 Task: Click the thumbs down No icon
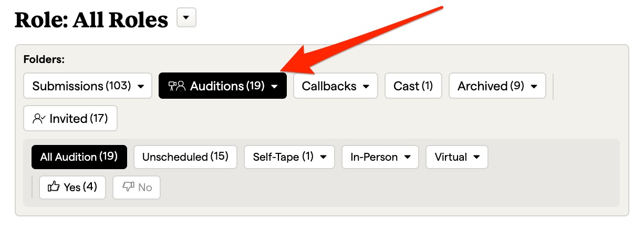(128, 187)
